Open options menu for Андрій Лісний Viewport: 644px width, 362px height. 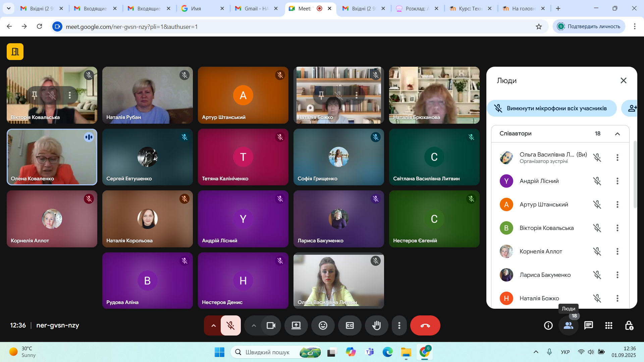pyautogui.click(x=617, y=181)
